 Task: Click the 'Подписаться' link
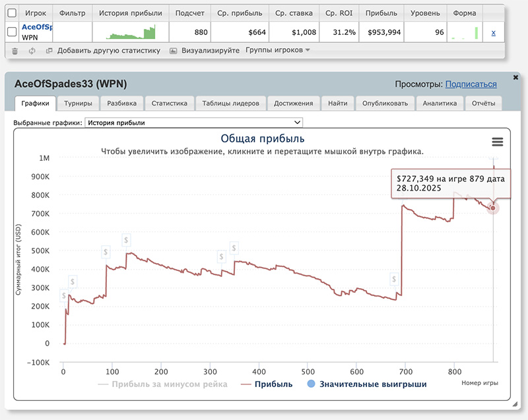471,84
